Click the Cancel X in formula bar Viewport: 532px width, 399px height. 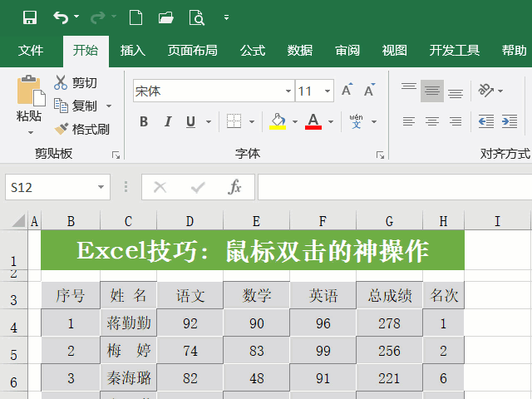(160, 187)
